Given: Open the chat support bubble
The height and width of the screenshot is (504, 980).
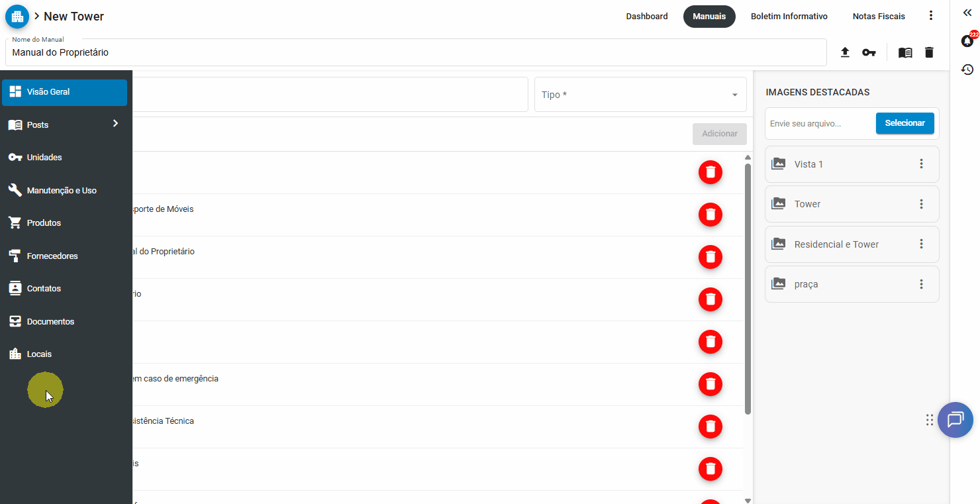Looking at the screenshot, I should [x=955, y=420].
